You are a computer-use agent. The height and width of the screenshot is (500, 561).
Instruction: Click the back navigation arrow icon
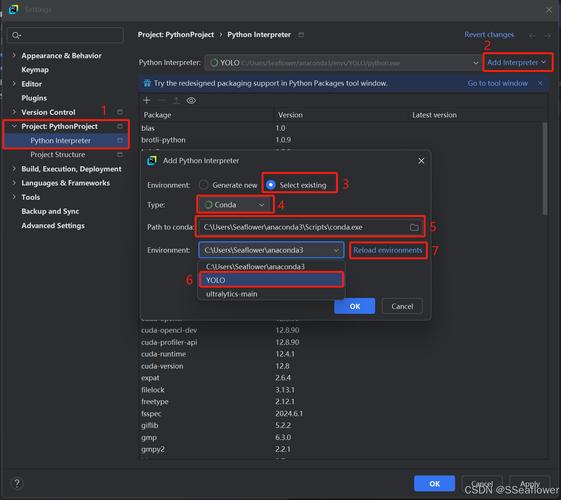(x=532, y=35)
